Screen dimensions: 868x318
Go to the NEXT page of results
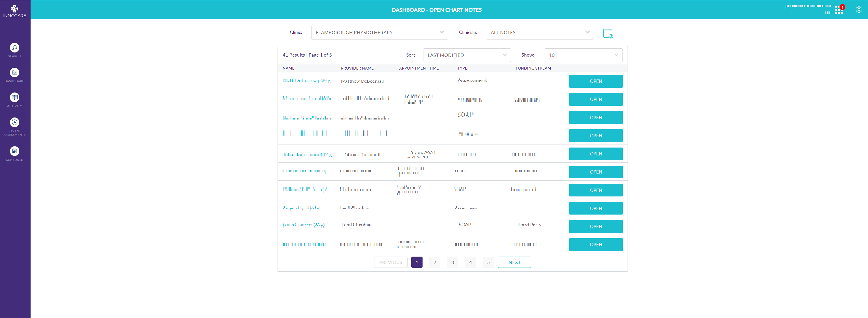514,262
